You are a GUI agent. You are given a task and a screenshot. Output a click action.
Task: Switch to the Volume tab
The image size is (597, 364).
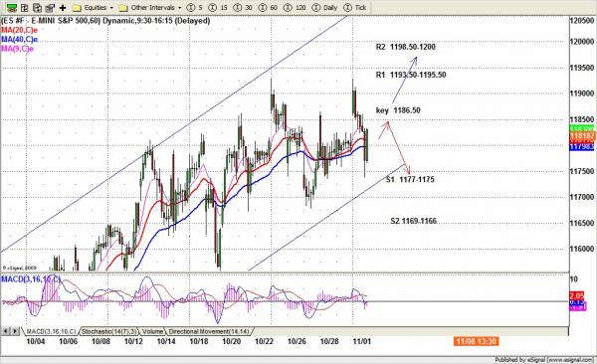click(x=152, y=331)
